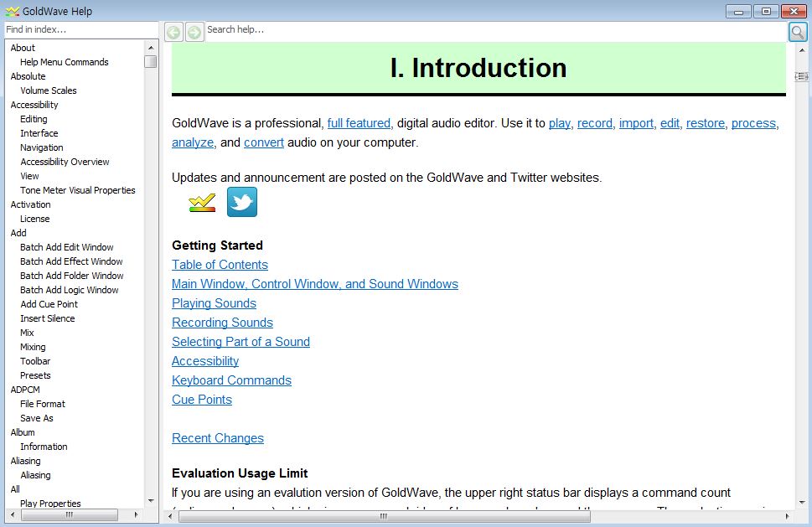Focus the Find in index field
The image size is (812, 527).
[81, 29]
